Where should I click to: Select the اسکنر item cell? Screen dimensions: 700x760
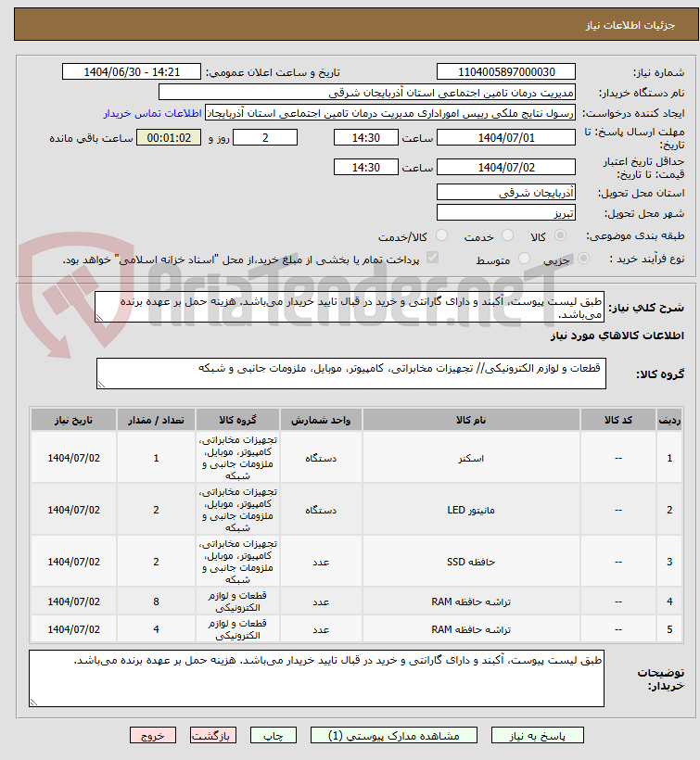(471, 458)
